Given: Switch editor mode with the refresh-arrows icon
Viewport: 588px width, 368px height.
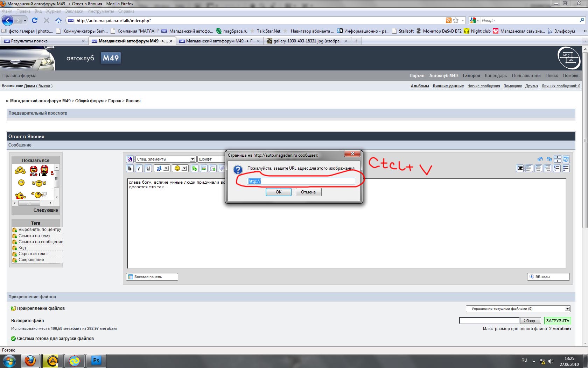Looking at the screenshot, I should 566,159.
